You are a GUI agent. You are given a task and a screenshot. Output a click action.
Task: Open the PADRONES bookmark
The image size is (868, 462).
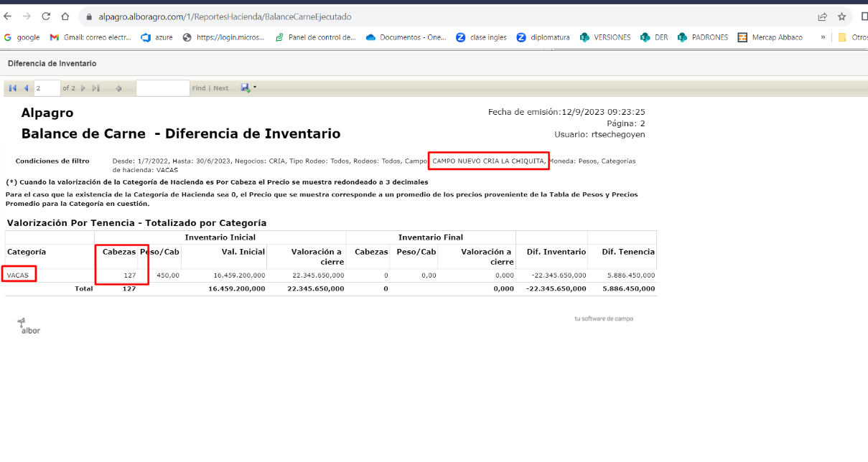[702, 37]
